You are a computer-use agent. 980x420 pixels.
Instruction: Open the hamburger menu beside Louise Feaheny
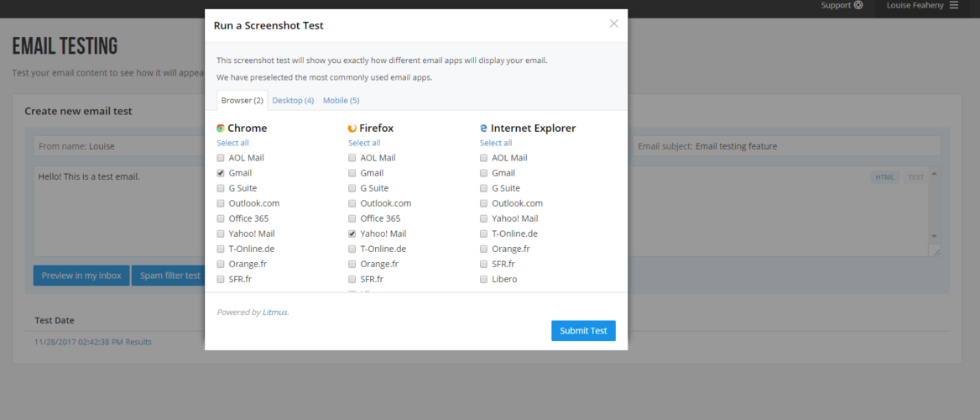pos(954,5)
